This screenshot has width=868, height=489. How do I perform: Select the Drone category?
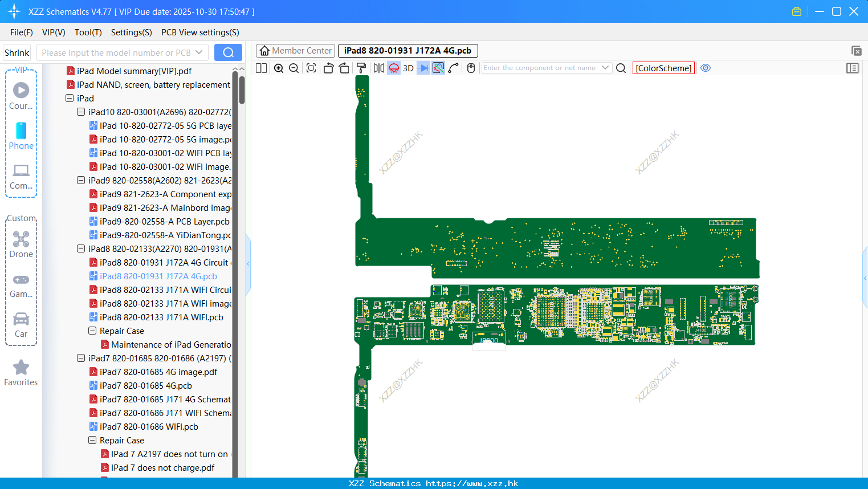click(21, 244)
